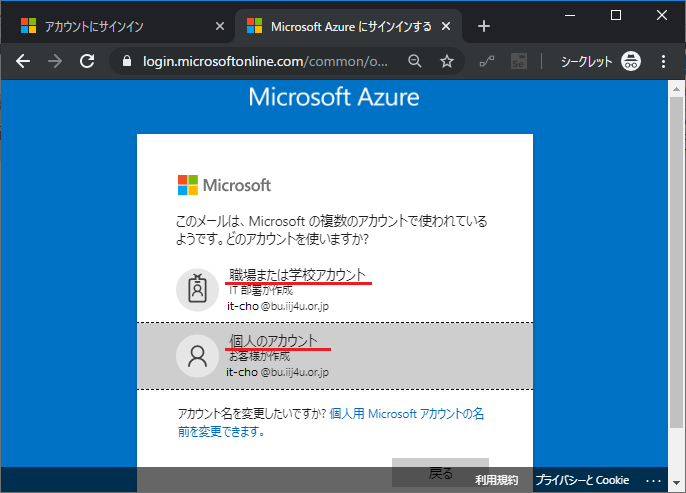
Task: Click the padlock site info icon
Action: point(127,61)
